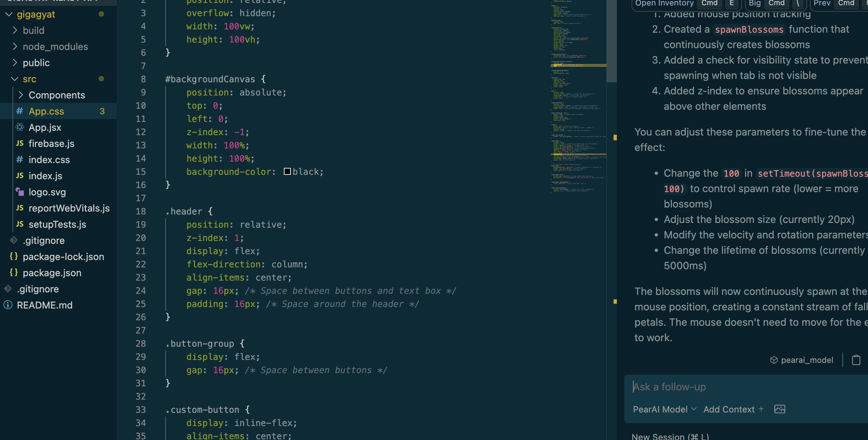
Task: Open the PearAI Model dropdown
Action: pyautogui.click(x=665, y=409)
